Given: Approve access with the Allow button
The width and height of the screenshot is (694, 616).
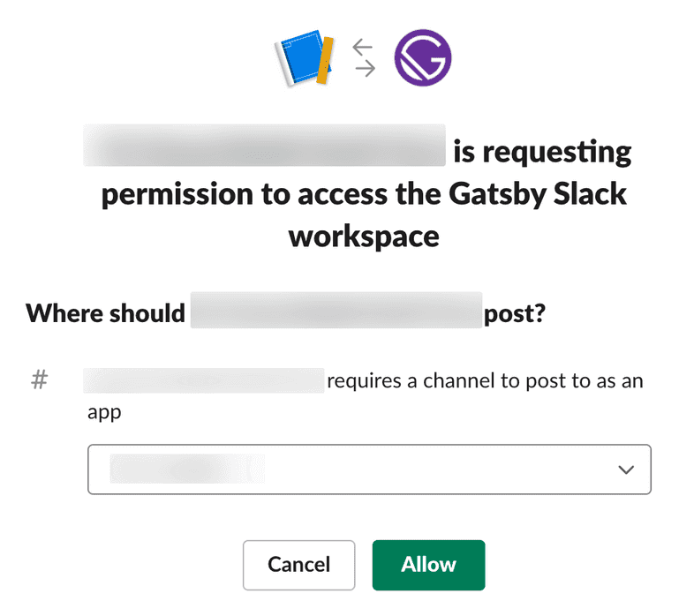Looking at the screenshot, I should coord(428,565).
